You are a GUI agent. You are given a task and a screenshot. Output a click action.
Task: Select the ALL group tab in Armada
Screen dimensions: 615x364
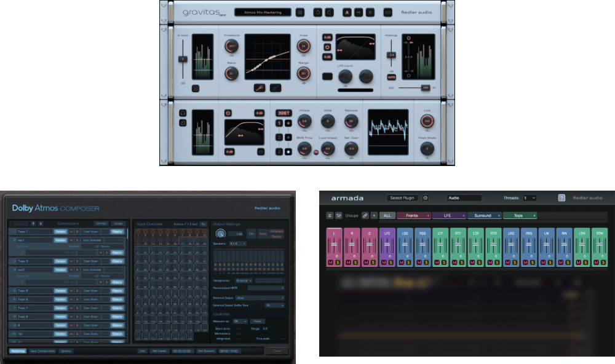[387, 215]
